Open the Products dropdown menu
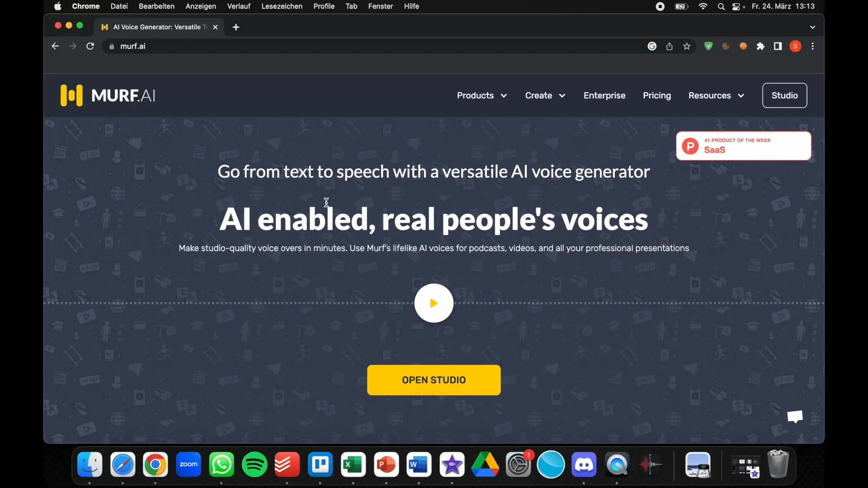This screenshot has height=488, width=868. 481,95
